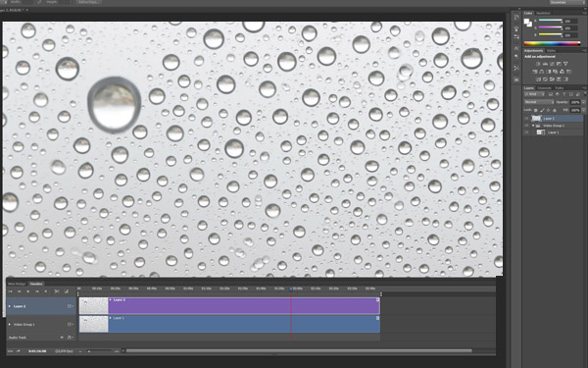
Task: Toggle audio playback speaker in Timeline controls
Action: pos(46,291)
